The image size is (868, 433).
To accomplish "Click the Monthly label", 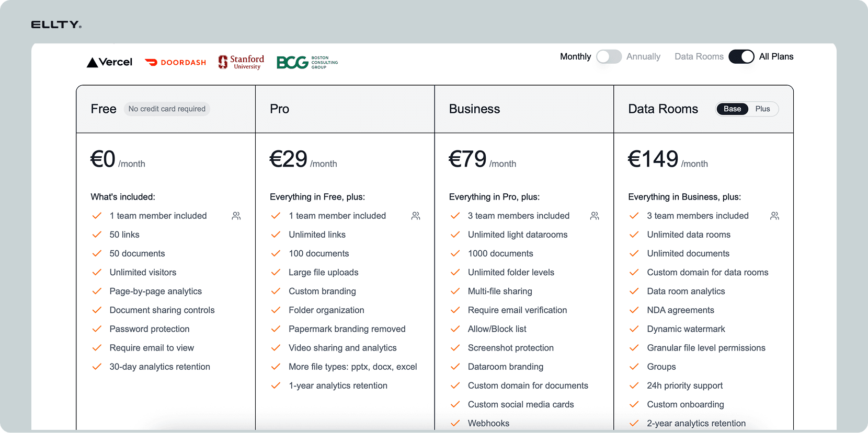I will point(575,56).
